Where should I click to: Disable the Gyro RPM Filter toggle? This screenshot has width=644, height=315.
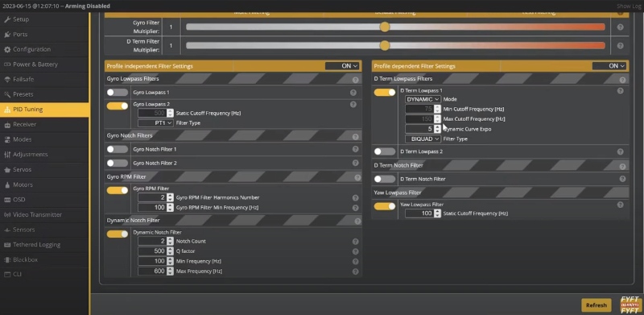click(x=118, y=190)
